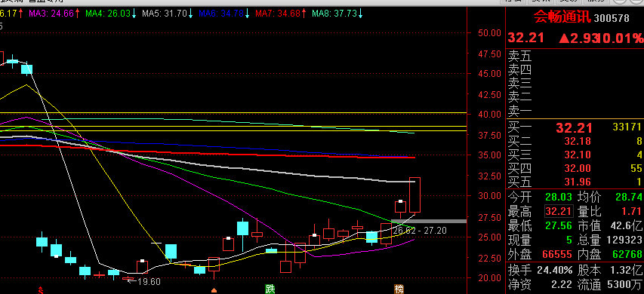Click the cyan down arrow beside MA4

[x=134, y=14]
